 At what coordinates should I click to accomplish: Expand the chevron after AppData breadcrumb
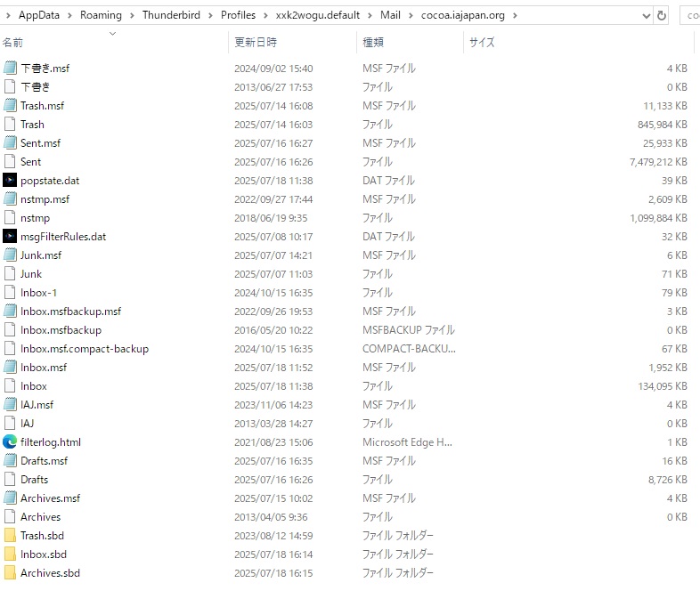[x=69, y=16]
